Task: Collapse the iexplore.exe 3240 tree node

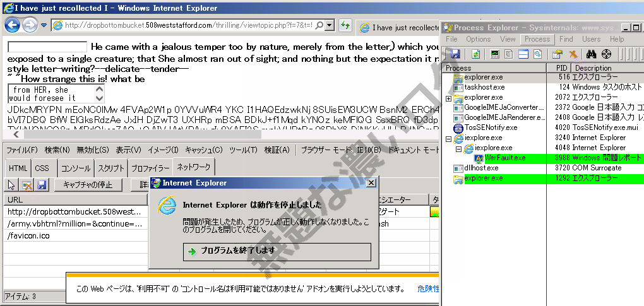Action: pos(448,139)
